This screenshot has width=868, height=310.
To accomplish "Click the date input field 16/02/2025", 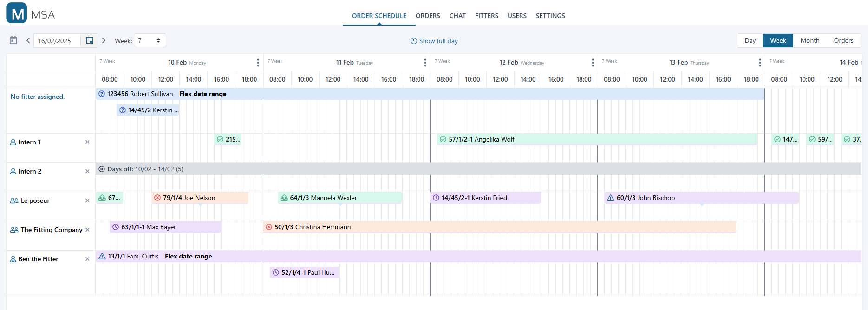I will click(57, 41).
